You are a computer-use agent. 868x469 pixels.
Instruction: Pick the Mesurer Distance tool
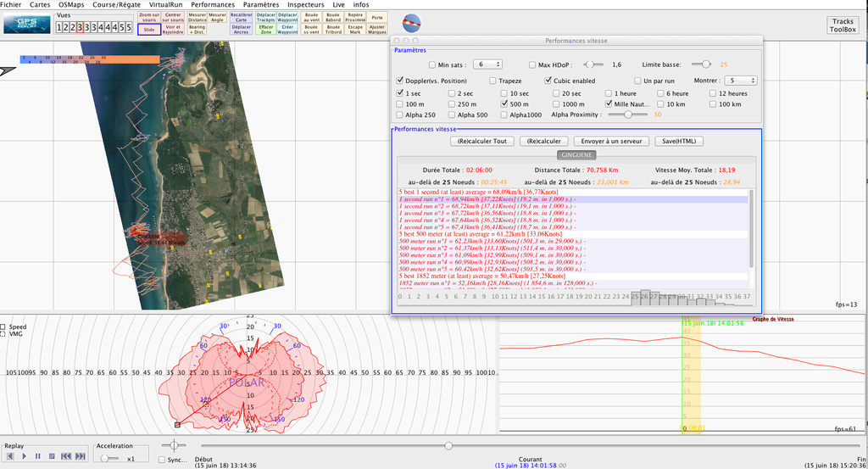point(197,17)
